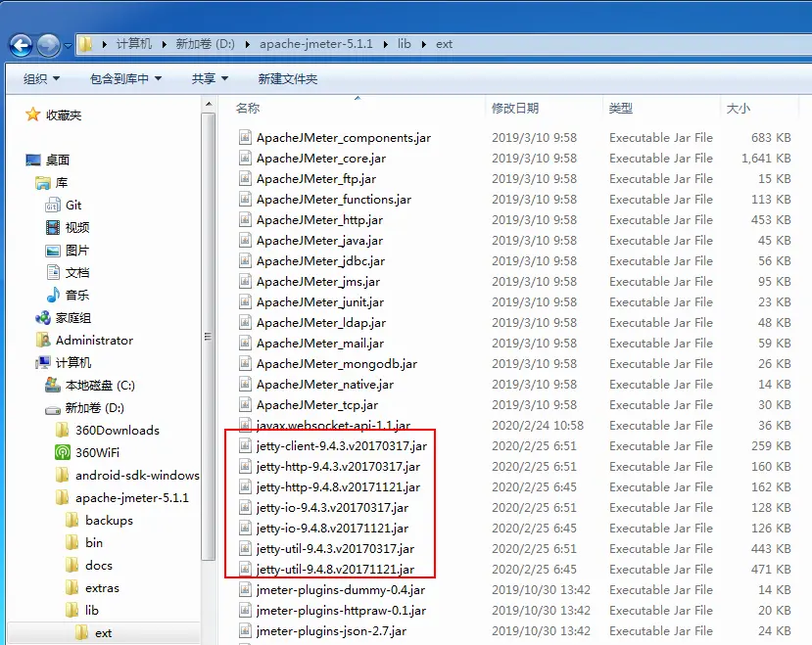
Task: Click the folder icon in address bar
Action: point(86,44)
